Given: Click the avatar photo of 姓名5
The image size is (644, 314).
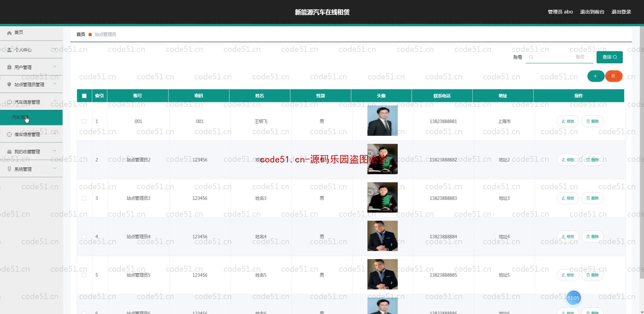Looking at the screenshot, I should click(x=382, y=274).
